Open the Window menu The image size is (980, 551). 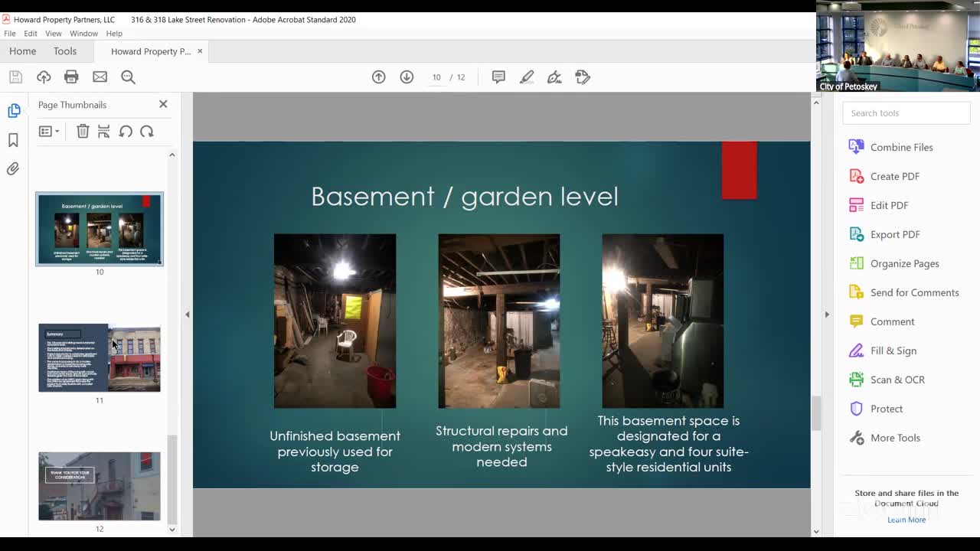[x=83, y=34]
